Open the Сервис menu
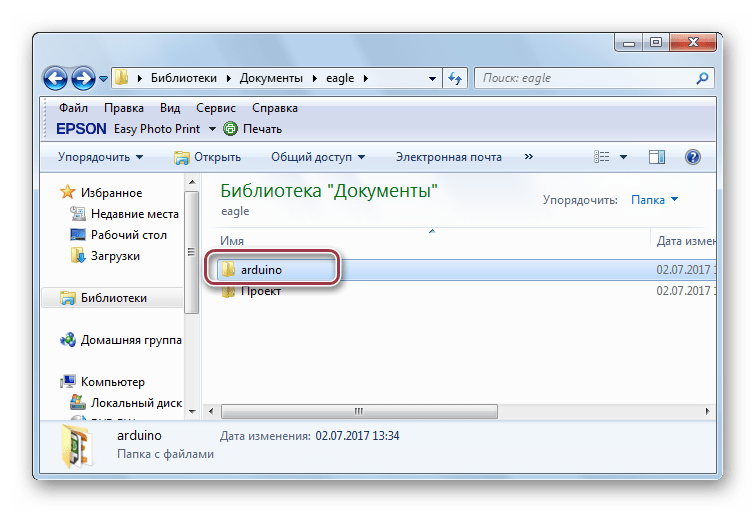Screen dimensions: 756x513 [216, 108]
